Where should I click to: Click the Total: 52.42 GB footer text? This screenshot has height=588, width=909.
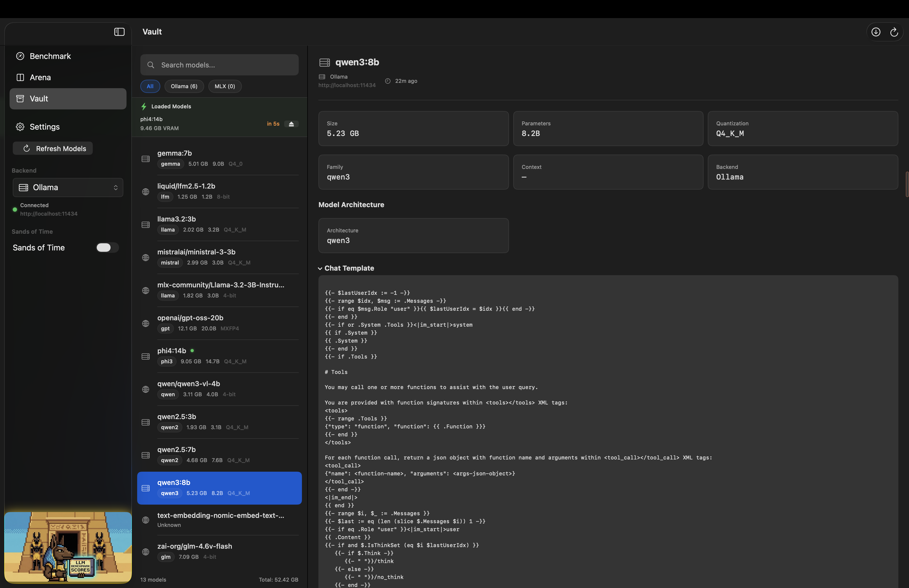(x=279, y=580)
